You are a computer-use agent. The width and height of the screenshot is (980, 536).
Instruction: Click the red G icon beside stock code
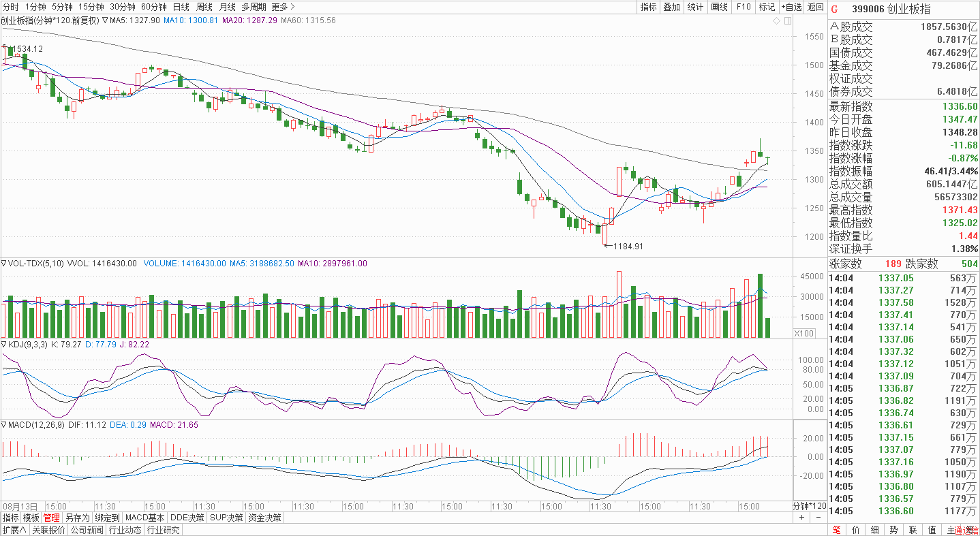pyautogui.click(x=835, y=9)
